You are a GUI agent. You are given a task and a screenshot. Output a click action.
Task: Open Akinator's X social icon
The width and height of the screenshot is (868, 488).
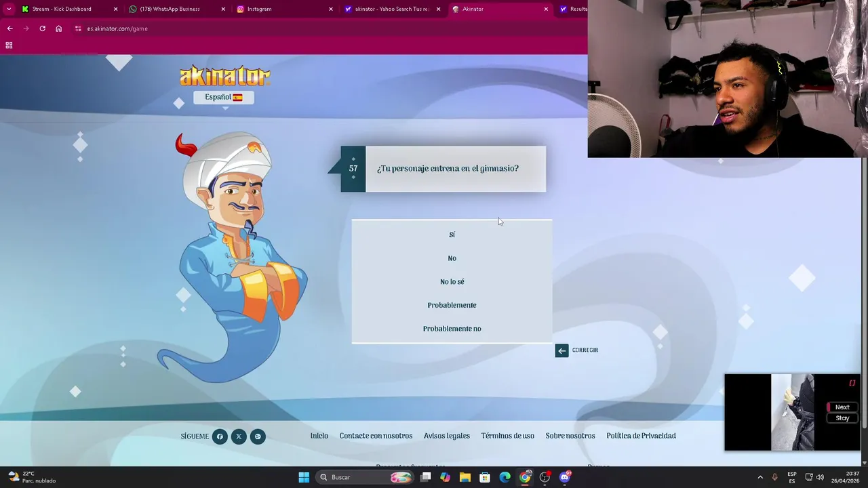(239, 436)
